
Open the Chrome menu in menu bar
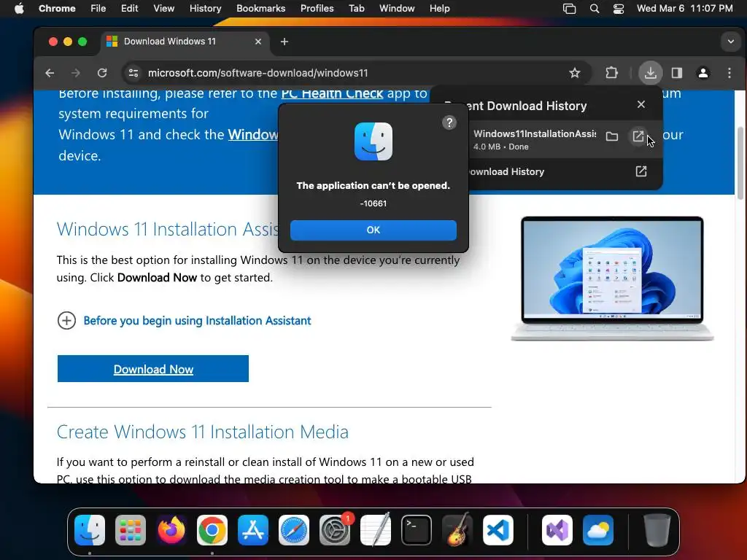point(57,8)
